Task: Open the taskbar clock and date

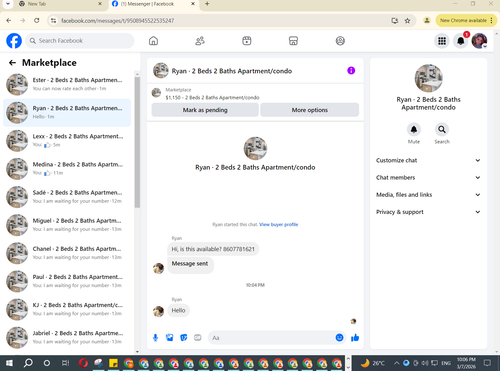Action: point(466,363)
